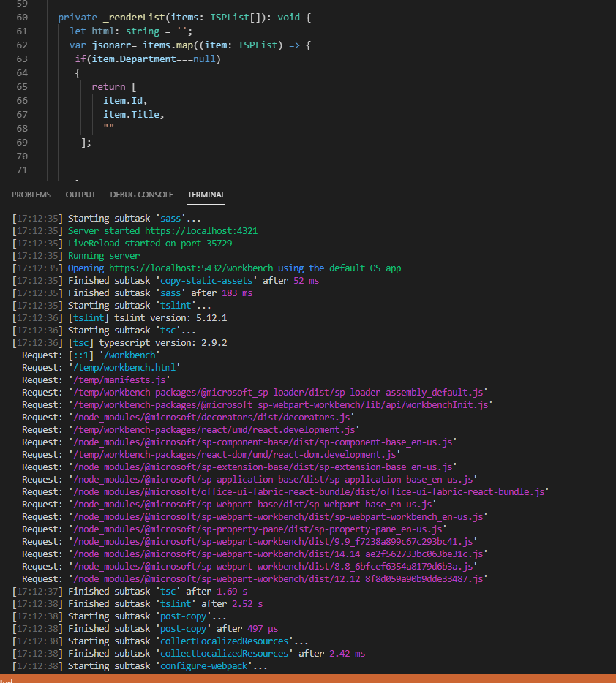
Task: Click the sp-extension-base_en-us.js request path
Action: (263, 467)
